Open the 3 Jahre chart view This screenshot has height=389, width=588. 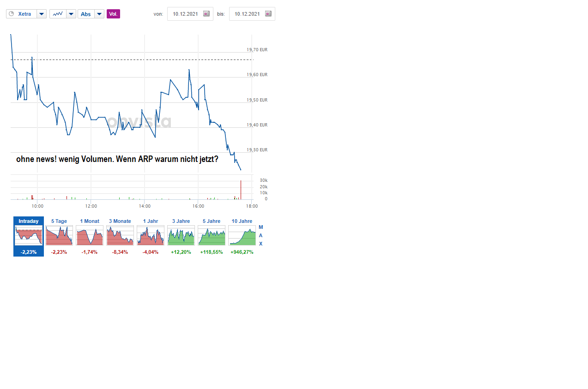[181, 221]
